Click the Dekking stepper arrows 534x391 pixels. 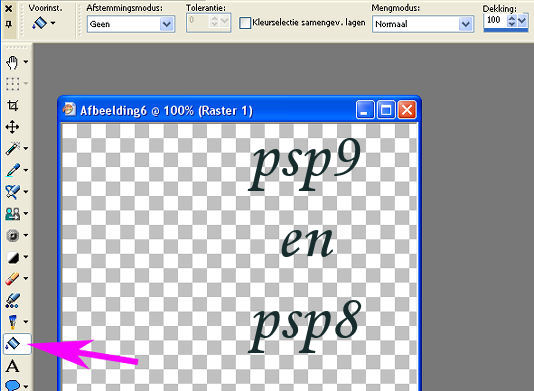[512, 21]
